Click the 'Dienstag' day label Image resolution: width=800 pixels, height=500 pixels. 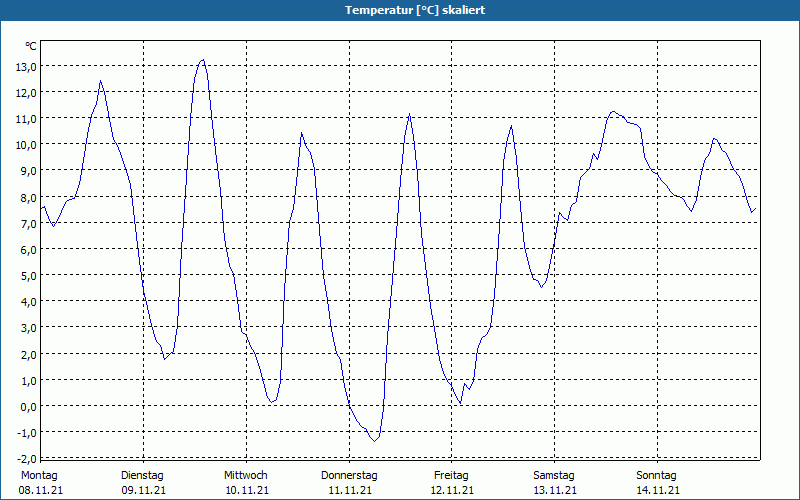[x=142, y=476]
